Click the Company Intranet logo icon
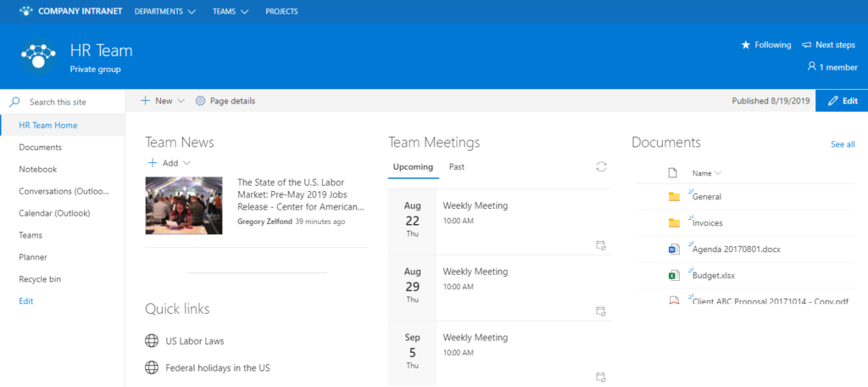The image size is (868, 387). tap(26, 11)
